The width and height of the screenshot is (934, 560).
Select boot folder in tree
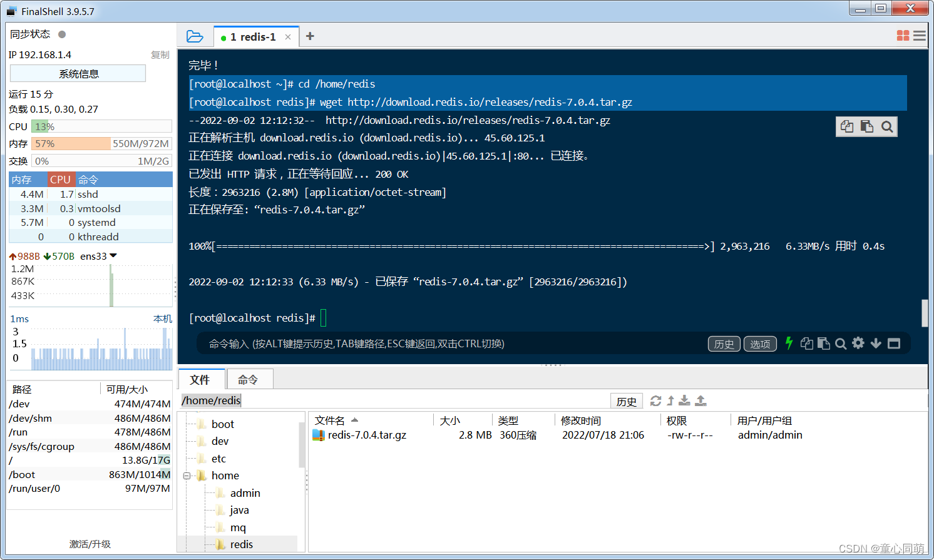tap(222, 424)
